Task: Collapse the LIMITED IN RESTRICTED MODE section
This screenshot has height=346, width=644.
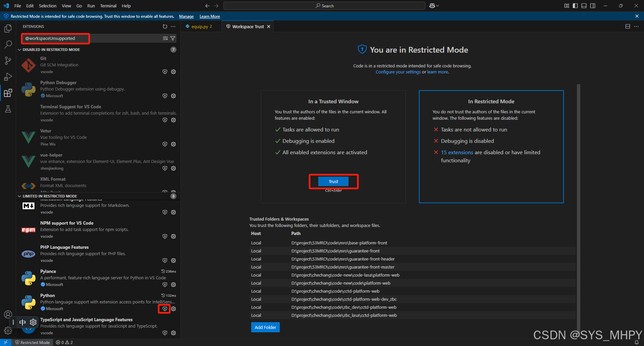Action: pyautogui.click(x=19, y=196)
